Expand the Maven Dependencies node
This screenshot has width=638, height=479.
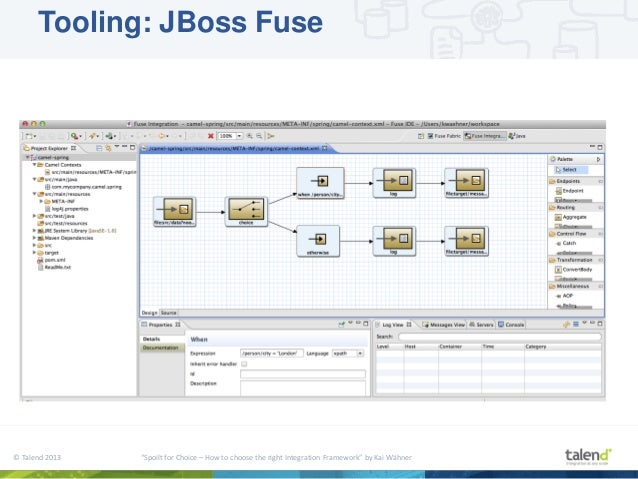pos(35,238)
